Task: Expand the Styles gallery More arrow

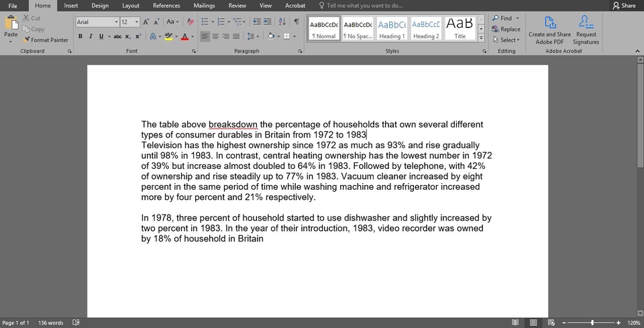Action: [x=481, y=38]
